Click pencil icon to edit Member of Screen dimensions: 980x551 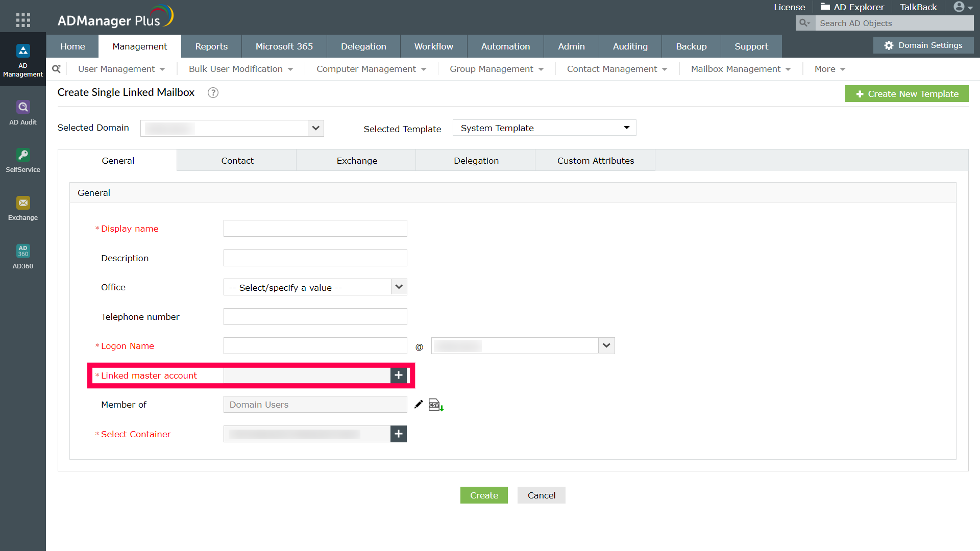coord(419,405)
